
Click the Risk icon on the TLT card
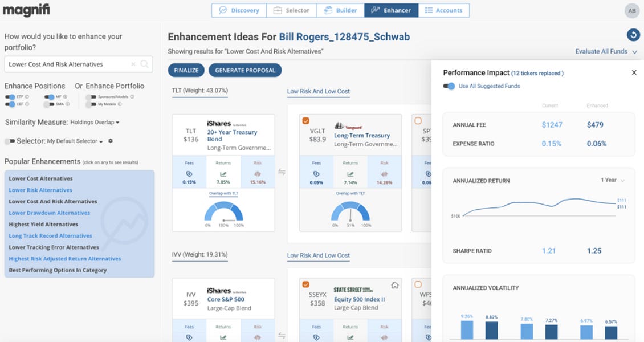258,173
